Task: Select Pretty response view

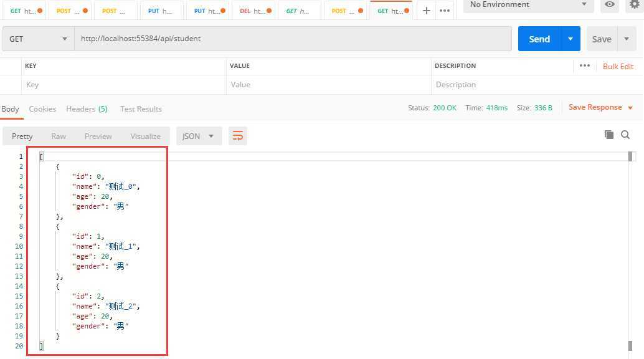Action: tap(22, 136)
